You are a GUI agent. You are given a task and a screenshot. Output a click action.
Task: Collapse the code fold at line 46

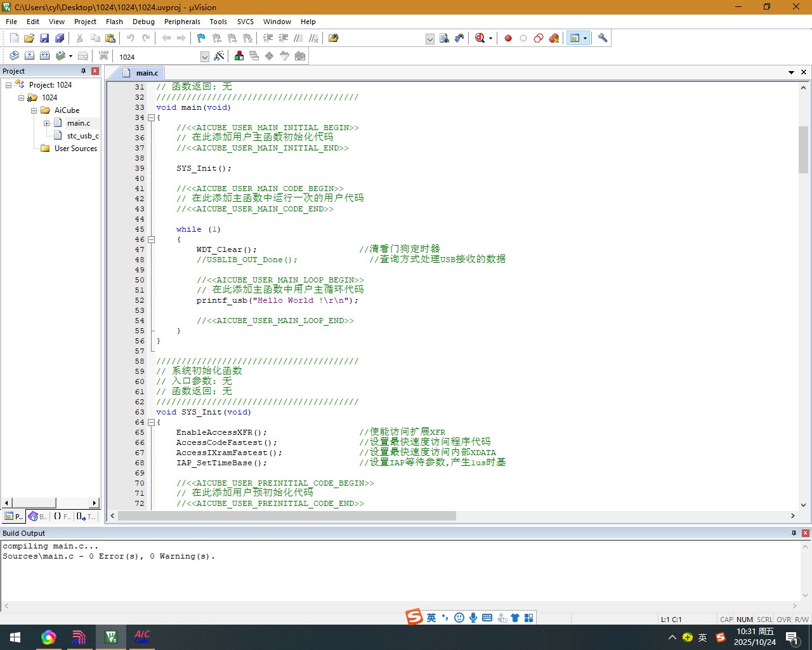click(151, 239)
